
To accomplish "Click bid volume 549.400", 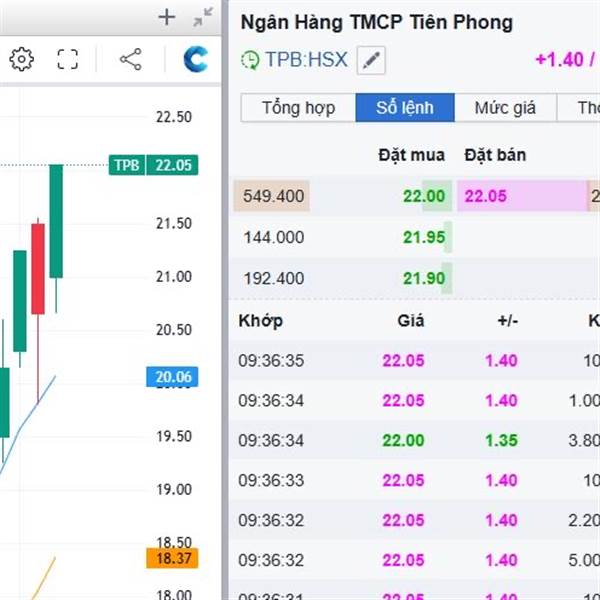I will (274, 196).
